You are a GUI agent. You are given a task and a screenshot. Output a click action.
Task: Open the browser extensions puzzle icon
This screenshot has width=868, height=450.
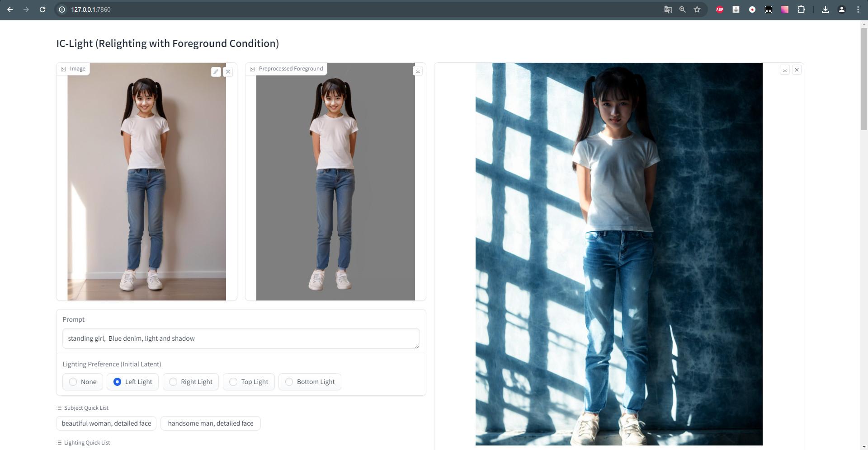pyautogui.click(x=801, y=9)
